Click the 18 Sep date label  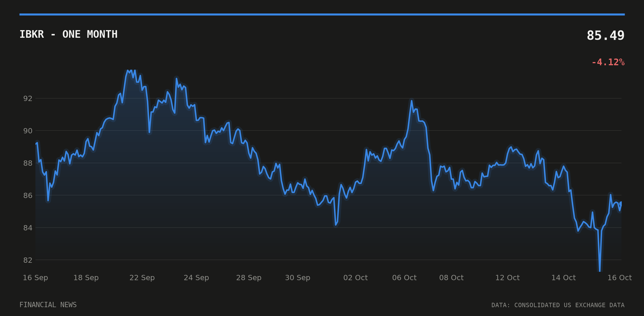click(86, 278)
